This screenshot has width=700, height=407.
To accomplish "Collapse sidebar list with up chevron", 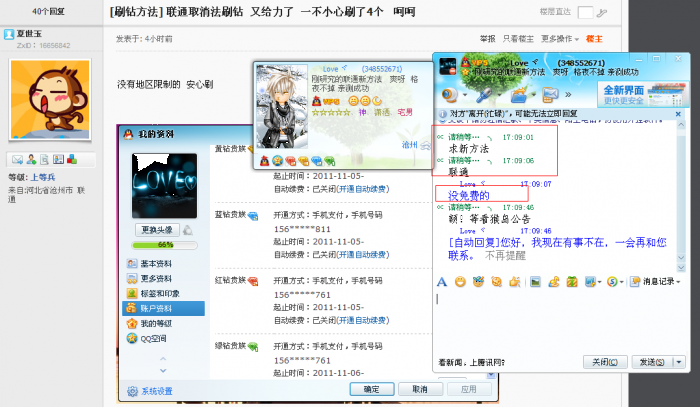I will point(163,359).
